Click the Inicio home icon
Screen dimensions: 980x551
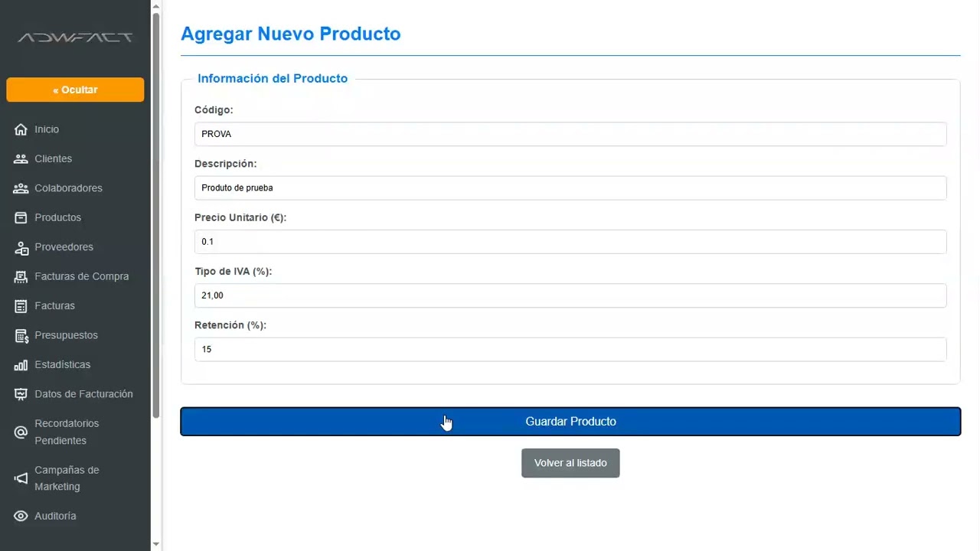click(x=21, y=129)
